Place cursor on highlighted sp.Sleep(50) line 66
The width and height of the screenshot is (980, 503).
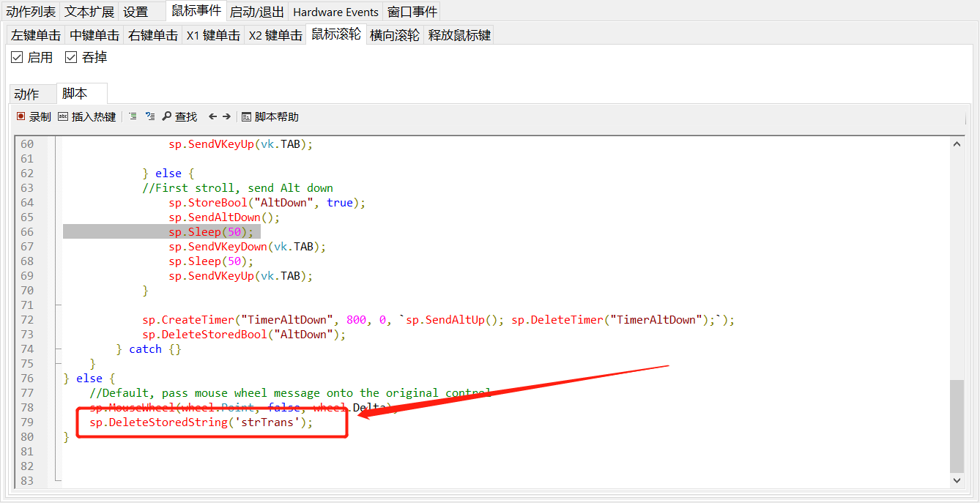(211, 232)
